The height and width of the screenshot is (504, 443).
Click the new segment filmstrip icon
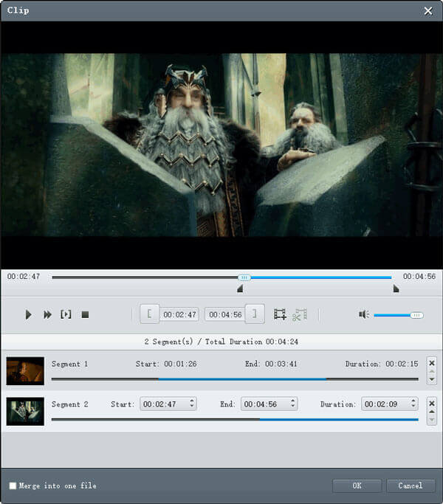280,314
